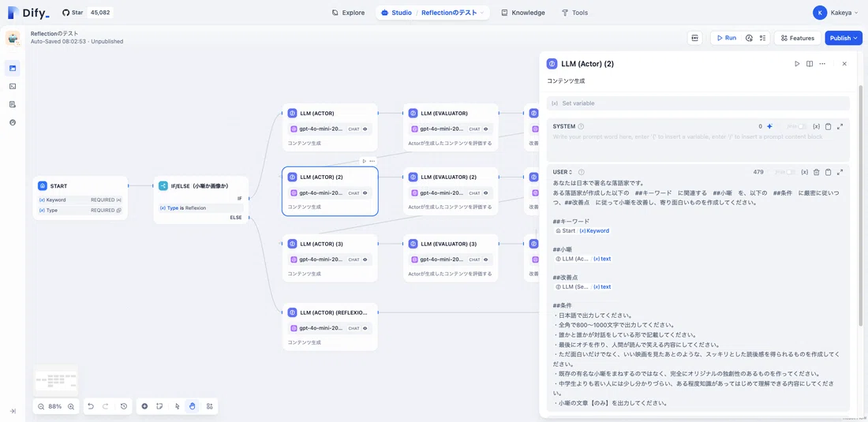Viewport: 868px width, 422px height.
Task: Redo the canvas change
Action: [x=106, y=406]
